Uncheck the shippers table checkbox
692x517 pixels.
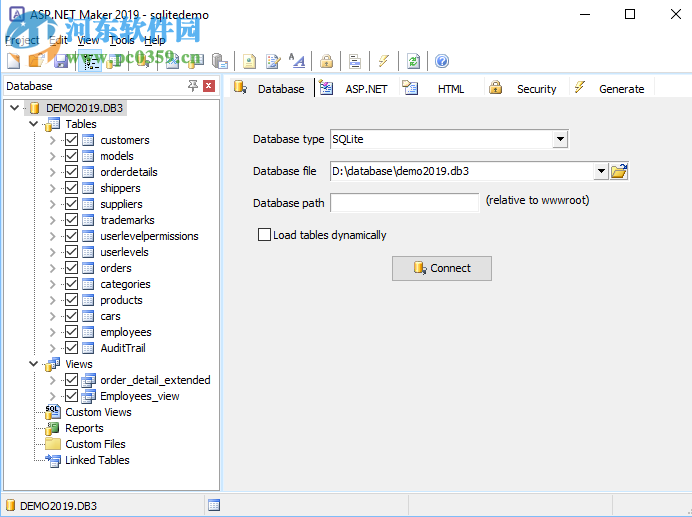pyautogui.click(x=71, y=188)
